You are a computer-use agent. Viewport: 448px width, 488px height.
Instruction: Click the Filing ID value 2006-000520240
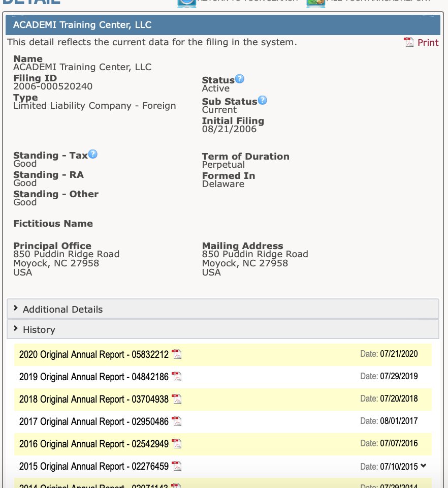(x=53, y=86)
